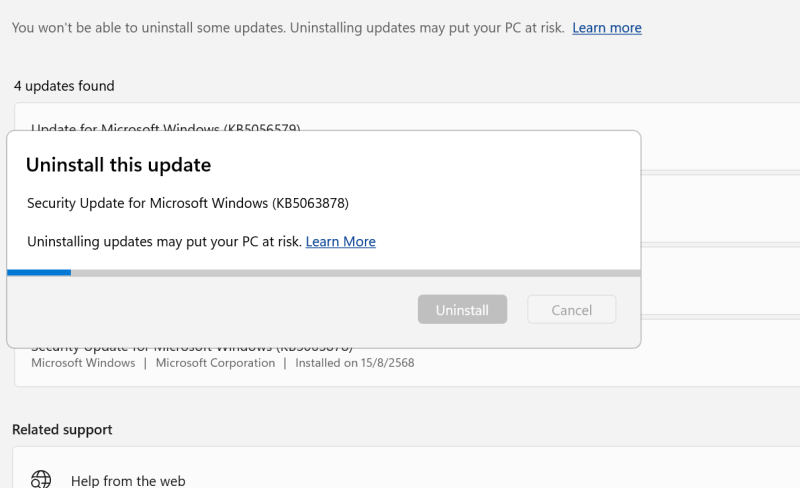Click the PC at risk message in dialog
800x488 pixels.
(x=164, y=241)
